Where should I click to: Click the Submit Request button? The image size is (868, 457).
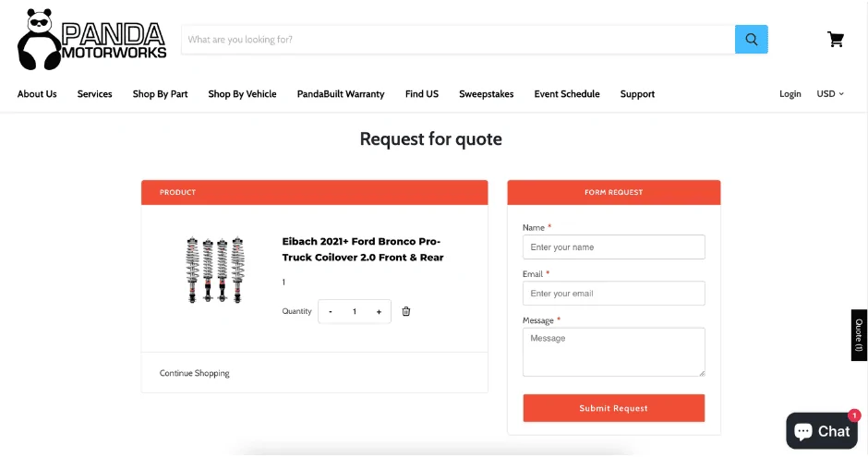614,408
